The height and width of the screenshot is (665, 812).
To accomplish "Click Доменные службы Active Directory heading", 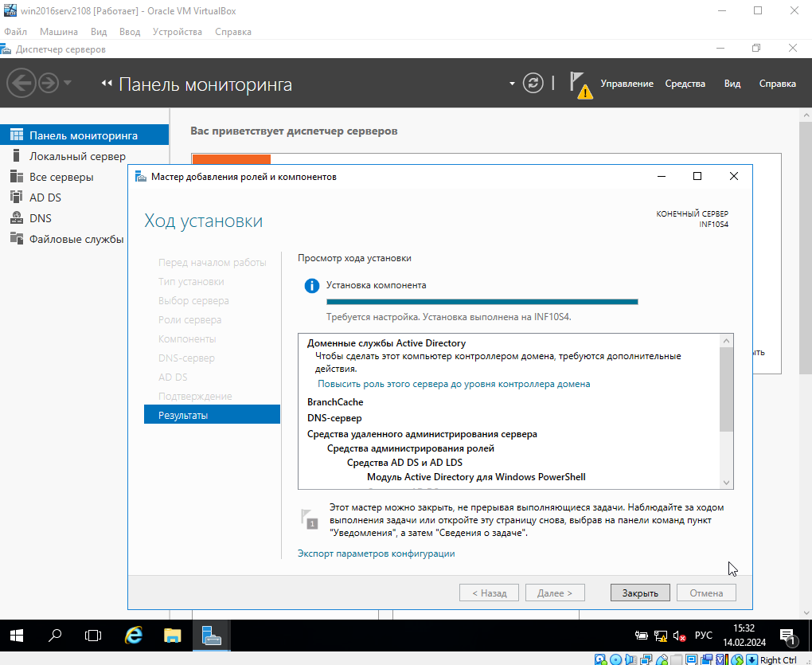I will 386,343.
